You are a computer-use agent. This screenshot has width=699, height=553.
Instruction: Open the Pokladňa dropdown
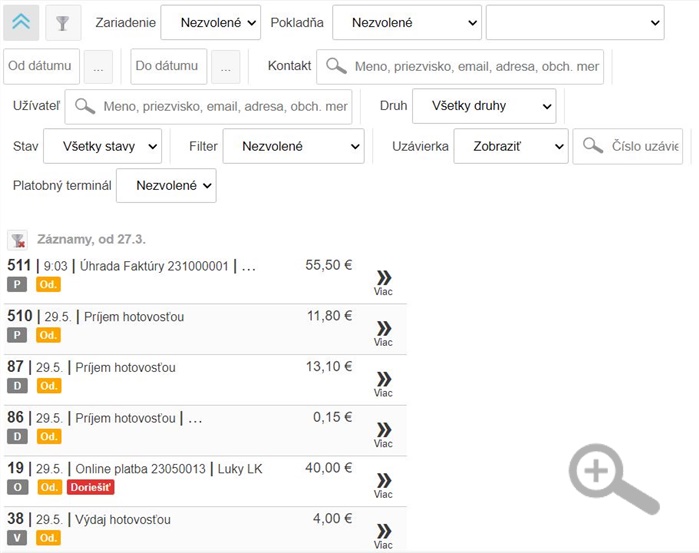(407, 22)
